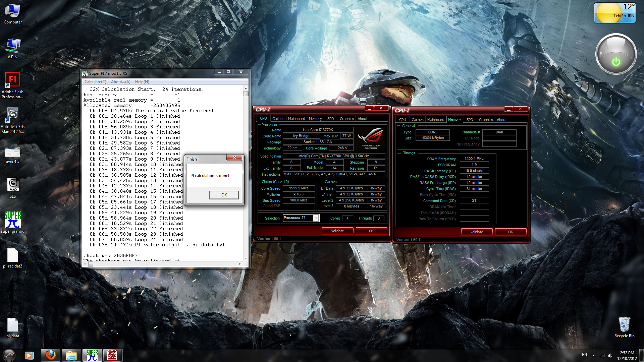This screenshot has width=644, height=362.
Task: Launch Windows Media Player from taskbar
Action: coord(30,355)
